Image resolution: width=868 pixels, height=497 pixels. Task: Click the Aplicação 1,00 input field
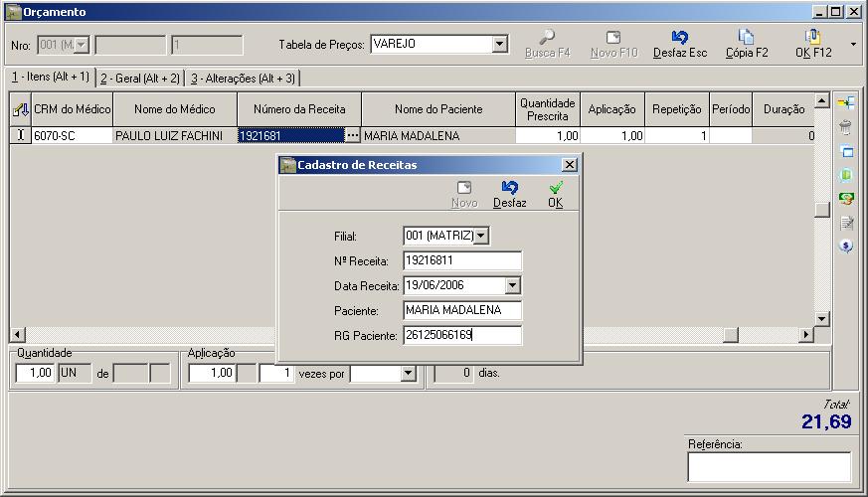(x=213, y=373)
